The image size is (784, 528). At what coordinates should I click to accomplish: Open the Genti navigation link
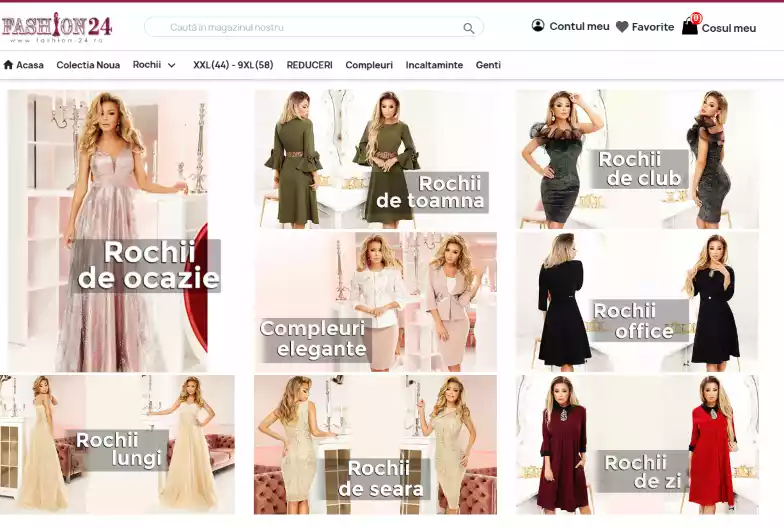point(488,65)
